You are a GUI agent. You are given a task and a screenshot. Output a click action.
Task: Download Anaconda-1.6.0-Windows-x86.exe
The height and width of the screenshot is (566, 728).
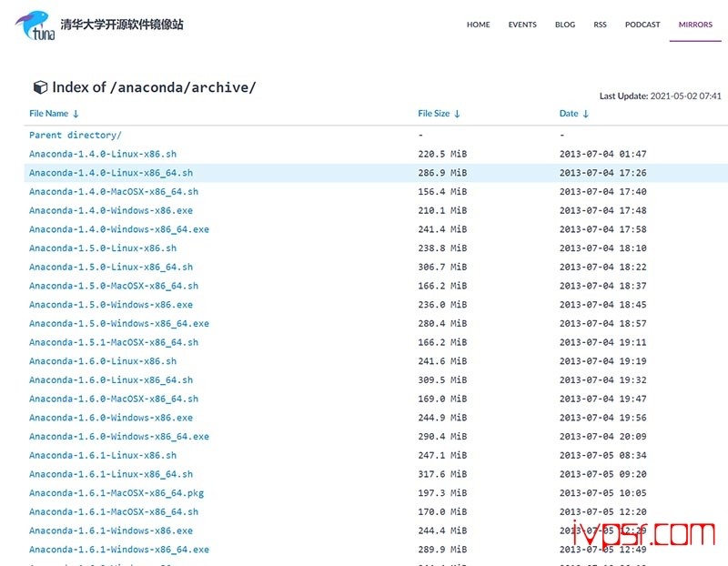(111, 418)
